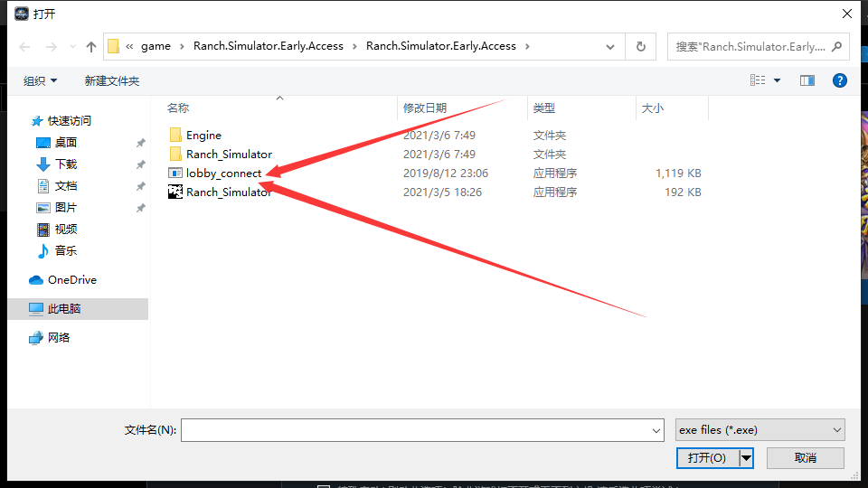Click the pin icon next to 桌面
The image size is (868, 488).
(141, 143)
